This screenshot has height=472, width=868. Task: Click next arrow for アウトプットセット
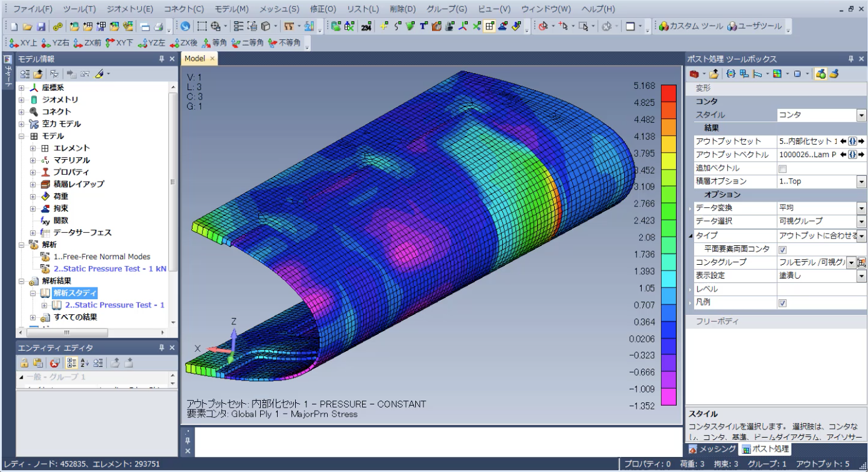[x=862, y=141]
